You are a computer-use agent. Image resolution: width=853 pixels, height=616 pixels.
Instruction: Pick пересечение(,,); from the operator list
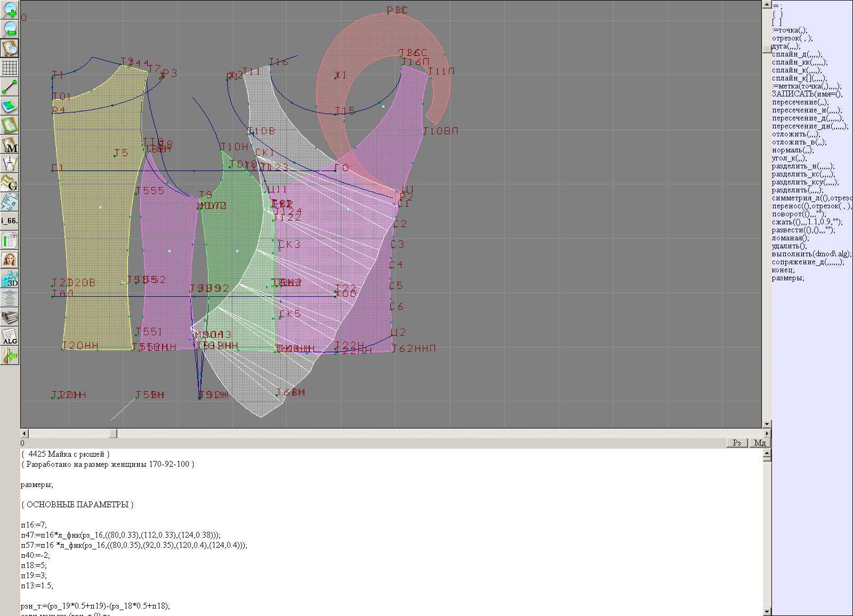pos(800,102)
